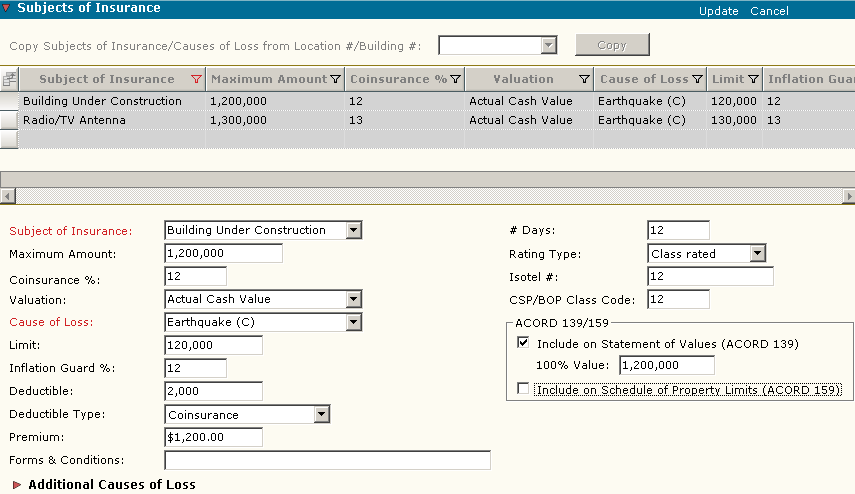Click the Valuation column filter icon

click(584, 79)
